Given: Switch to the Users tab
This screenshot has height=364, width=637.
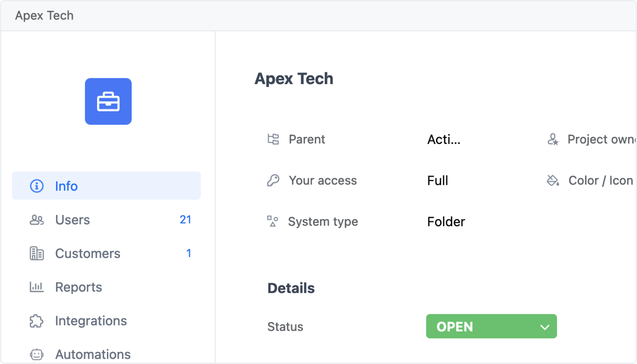Looking at the screenshot, I should pos(73,220).
